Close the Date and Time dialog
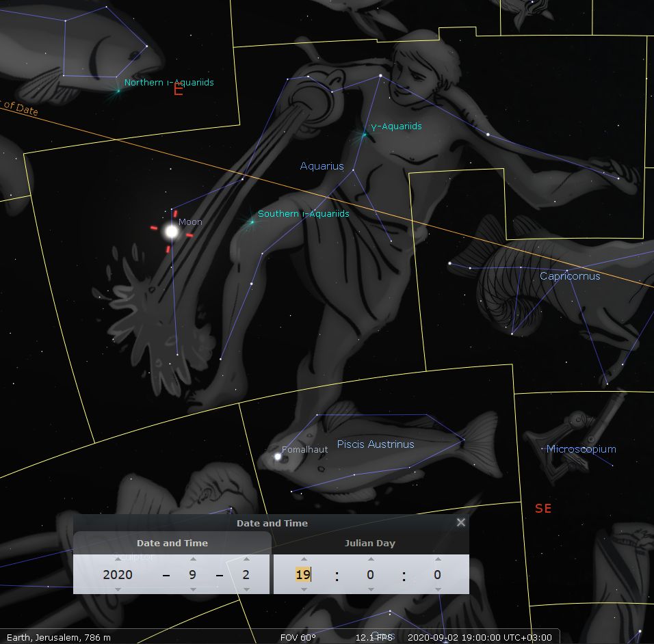The height and width of the screenshot is (644, 654). [x=460, y=522]
